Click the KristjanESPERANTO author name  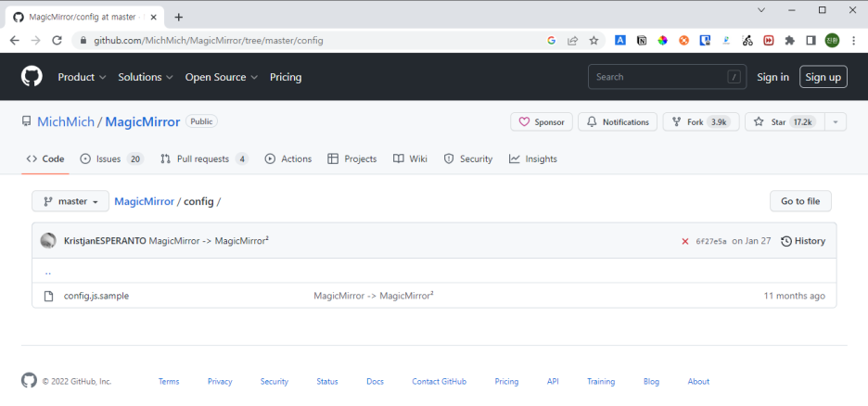[105, 241]
